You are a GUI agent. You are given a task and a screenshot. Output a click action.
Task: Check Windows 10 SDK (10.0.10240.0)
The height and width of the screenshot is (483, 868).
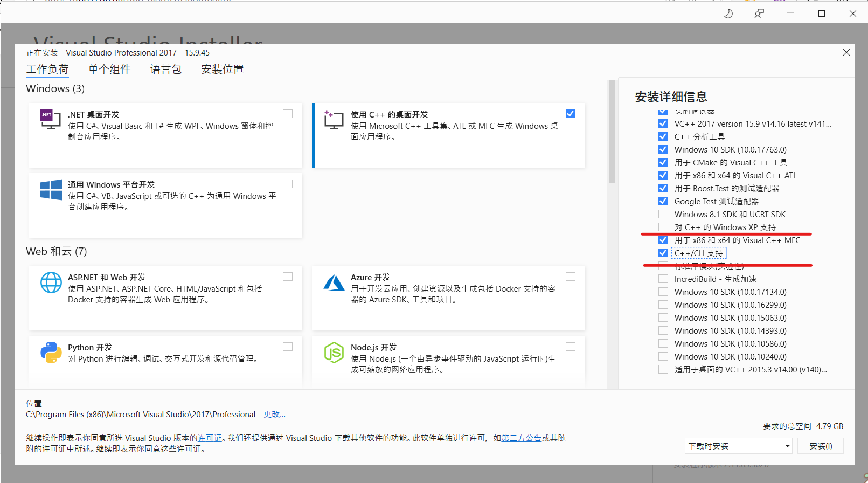click(663, 356)
